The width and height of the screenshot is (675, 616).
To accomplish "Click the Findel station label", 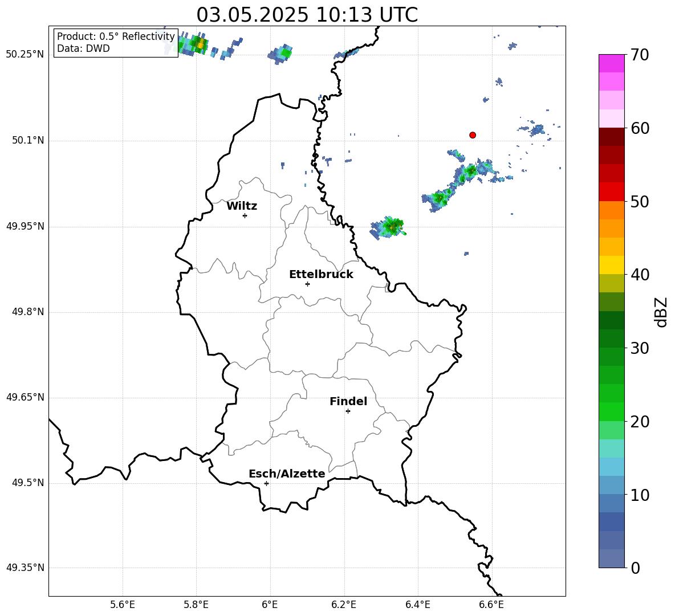I will coord(348,401).
